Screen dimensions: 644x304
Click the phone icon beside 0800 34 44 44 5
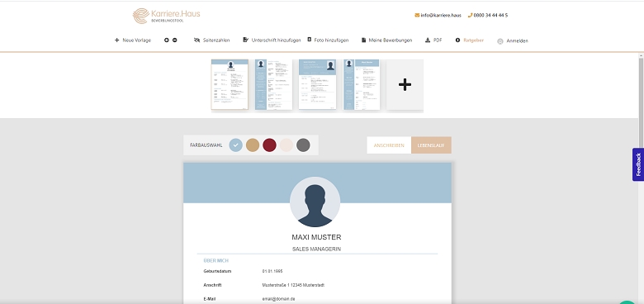click(x=470, y=15)
